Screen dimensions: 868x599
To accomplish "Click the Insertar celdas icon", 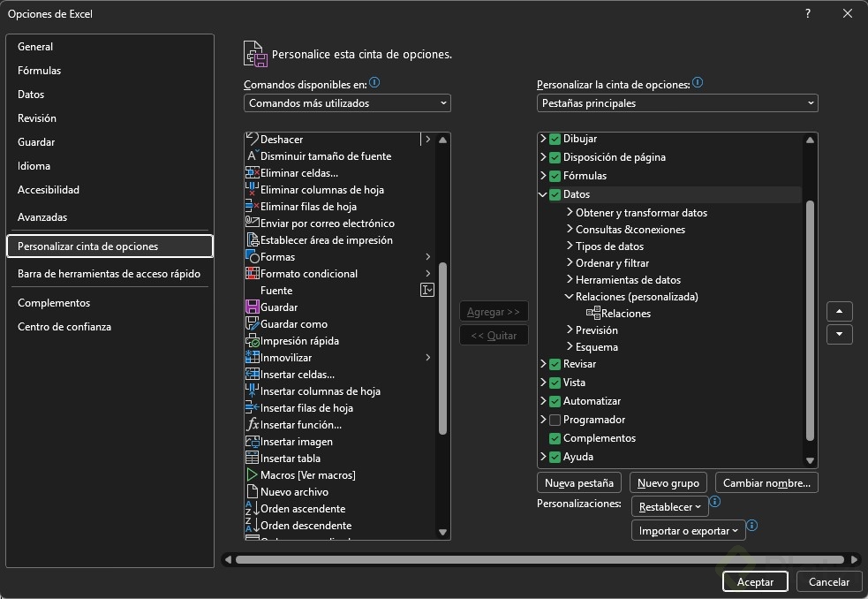I will (253, 374).
